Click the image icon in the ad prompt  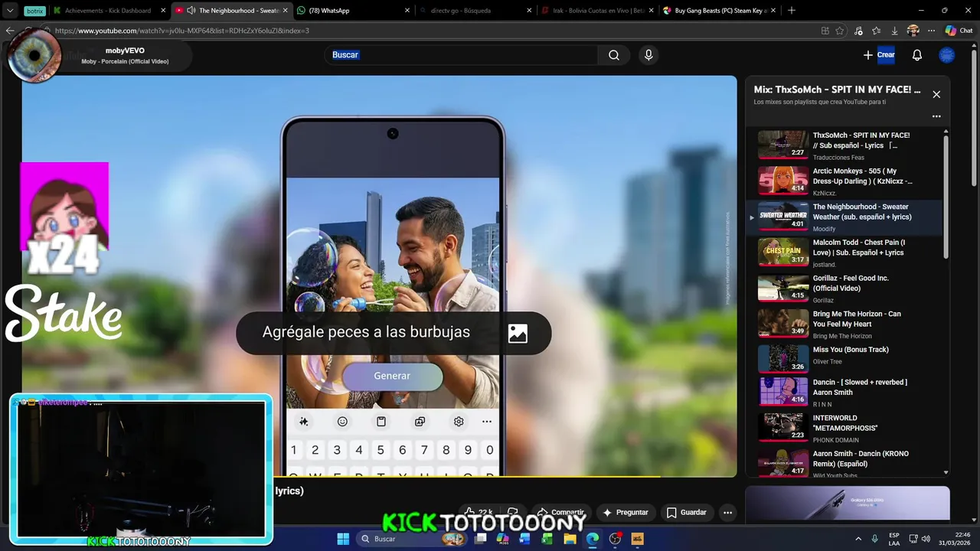coord(518,333)
